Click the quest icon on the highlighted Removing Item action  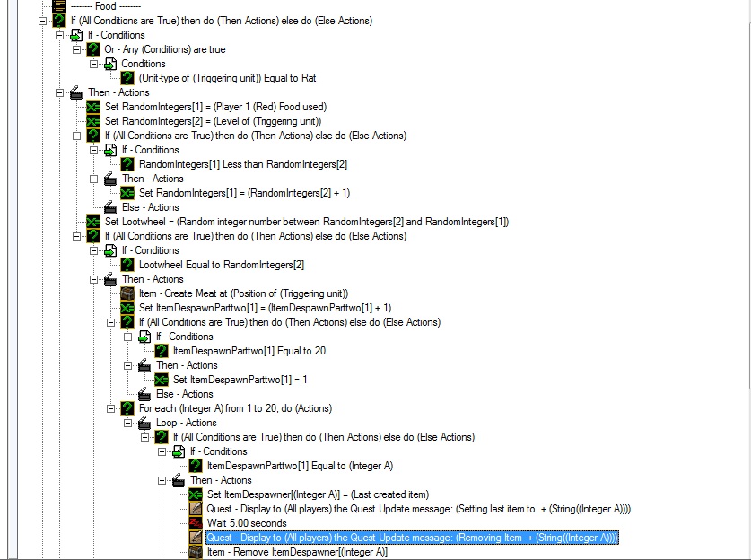tap(196, 538)
